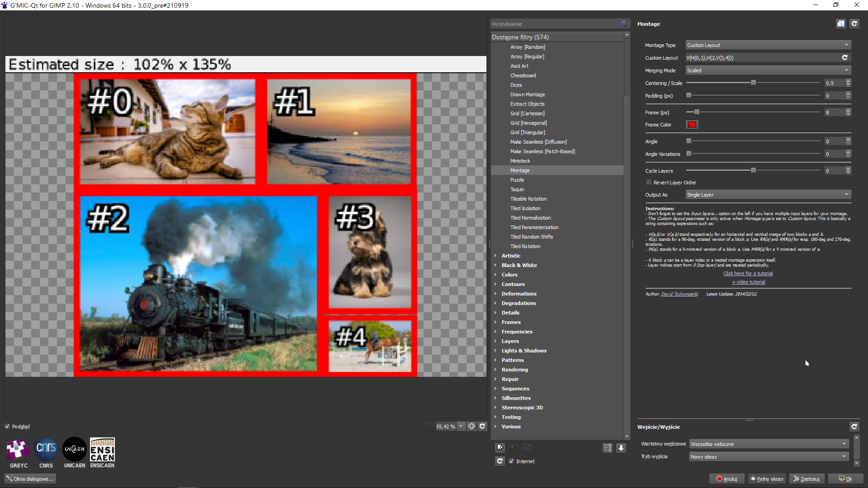The height and width of the screenshot is (488, 868).
Task: Expand the Colors category
Action: (495, 275)
